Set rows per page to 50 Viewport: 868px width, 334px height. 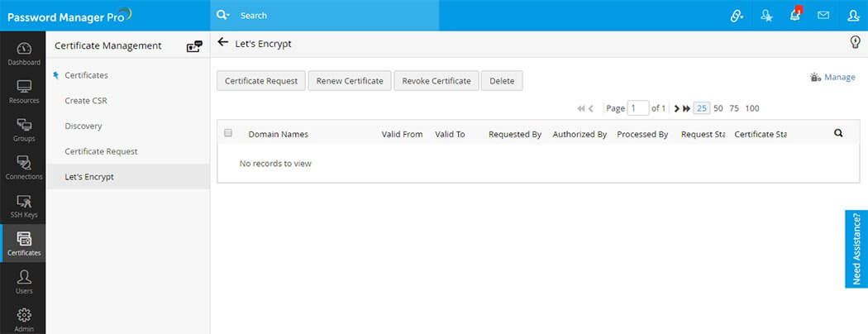pos(718,108)
